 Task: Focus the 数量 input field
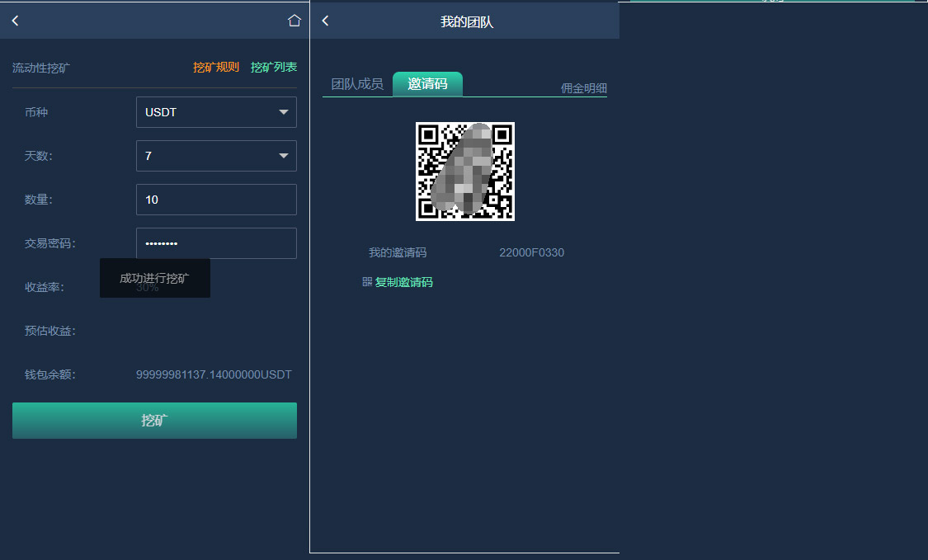coord(217,200)
